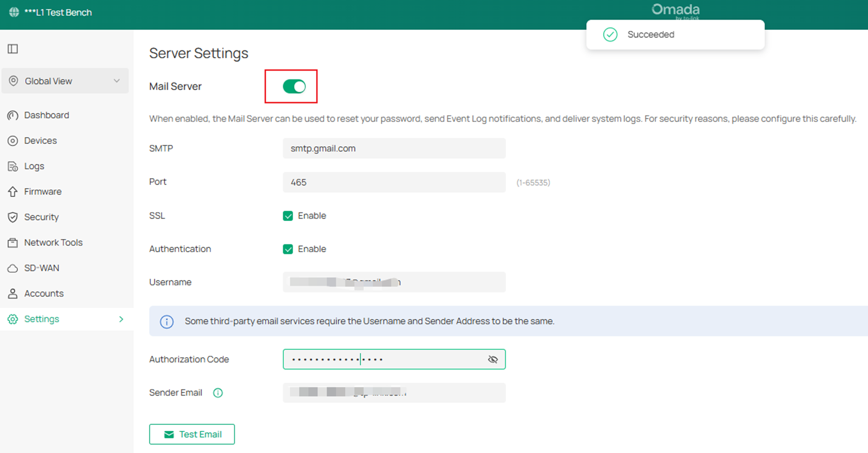Click the Settings gear icon
This screenshot has height=453, width=868.
click(x=13, y=319)
